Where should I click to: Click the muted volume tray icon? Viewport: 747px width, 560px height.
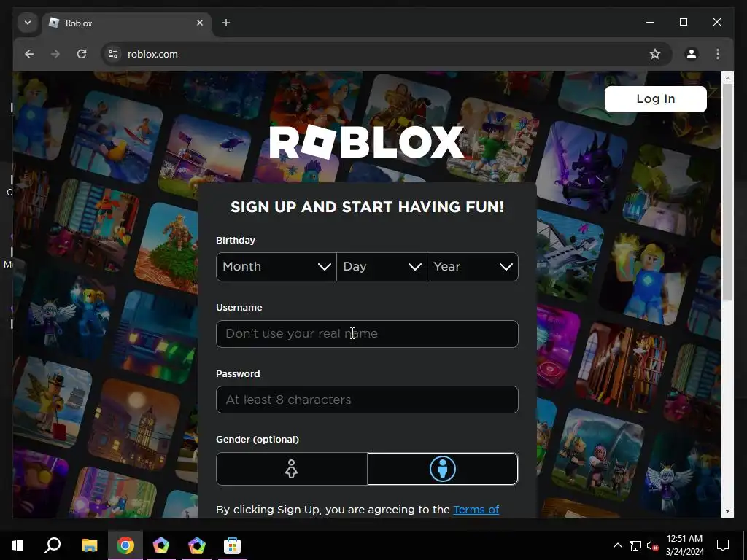(x=653, y=546)
